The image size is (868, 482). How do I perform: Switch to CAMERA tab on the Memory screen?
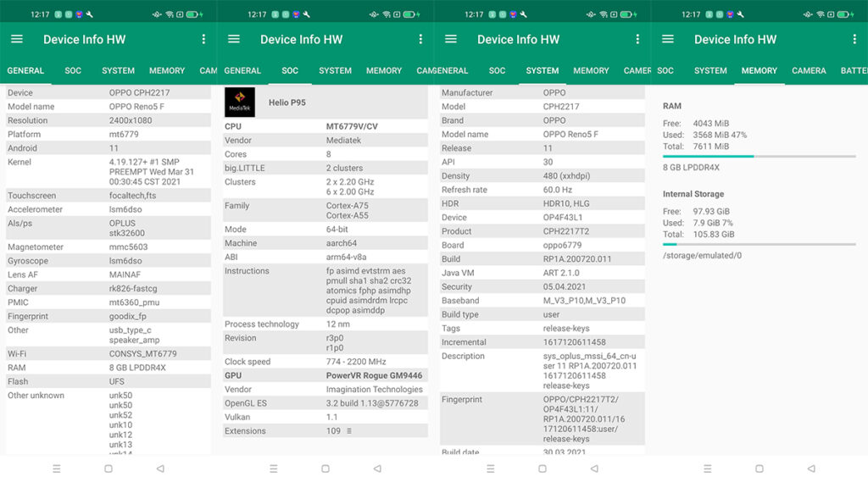coord(809,71)
